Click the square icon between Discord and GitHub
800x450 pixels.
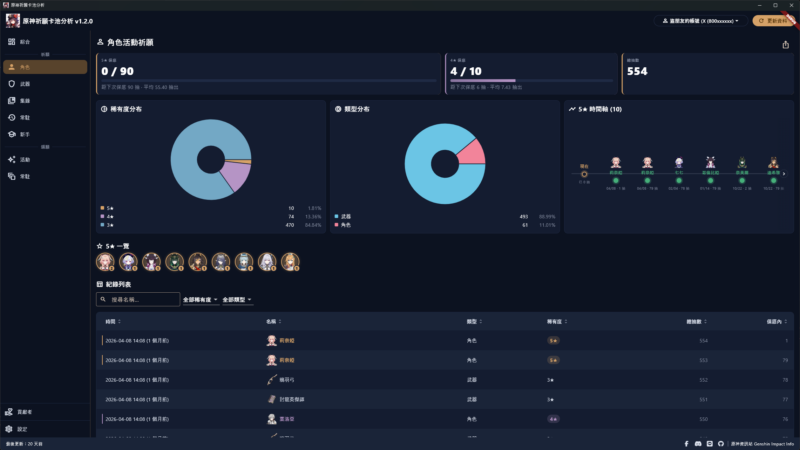(710, 444)
